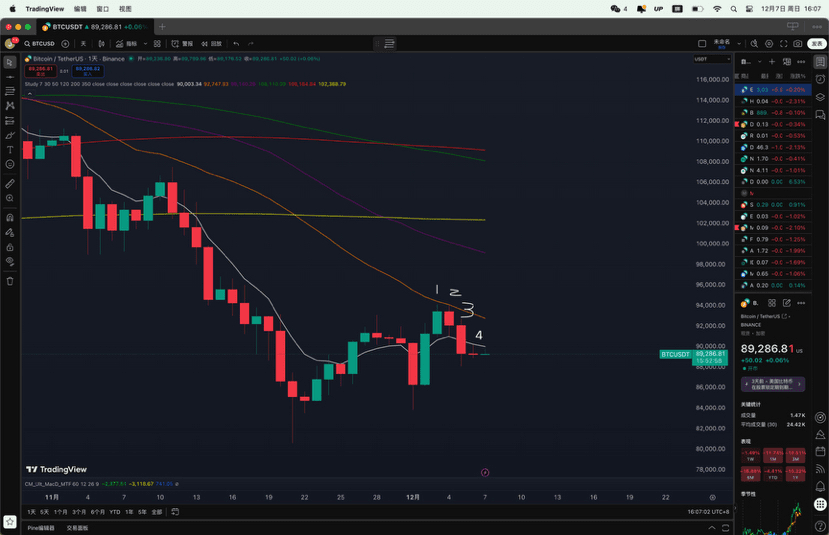The width and height of the screenshot is (829, 535).
Task: Create an alert with 警报 button
Action: [x=182, y=44]
